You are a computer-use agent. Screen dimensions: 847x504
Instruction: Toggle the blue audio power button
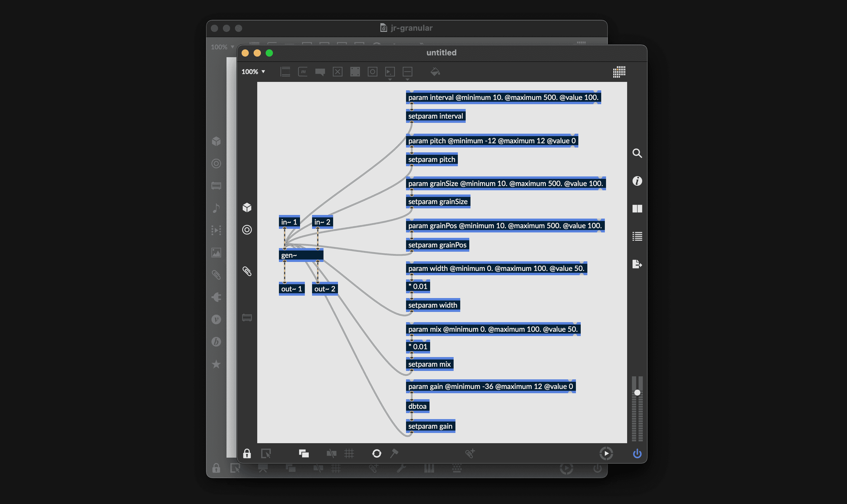637,453
